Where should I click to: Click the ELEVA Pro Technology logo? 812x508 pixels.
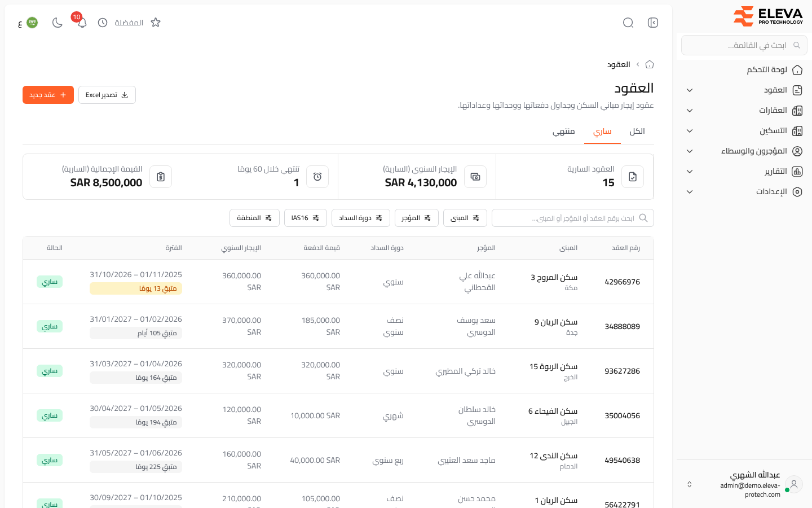(x=768, y=16)
